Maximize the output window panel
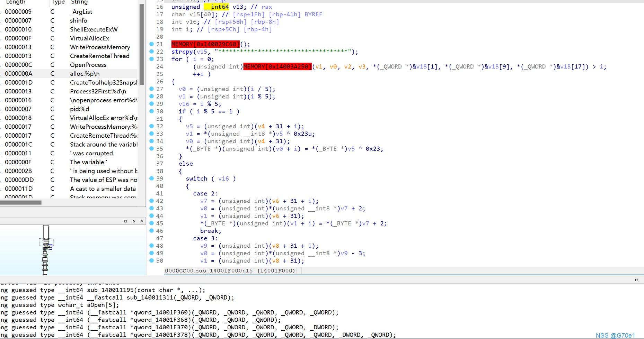 point(636,280)
